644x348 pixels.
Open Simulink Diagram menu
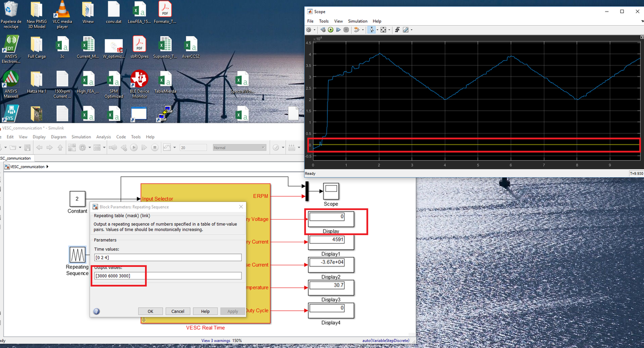[58, 137]
